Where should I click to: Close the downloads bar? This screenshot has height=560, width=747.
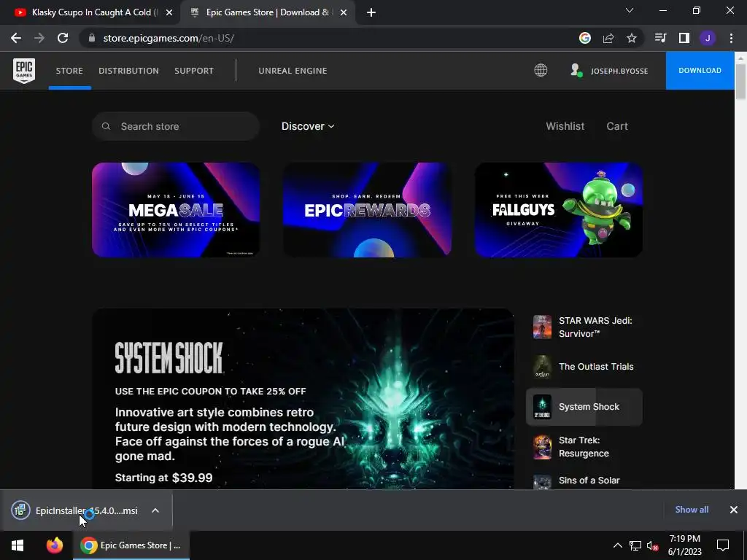click(x=734, y=510)
